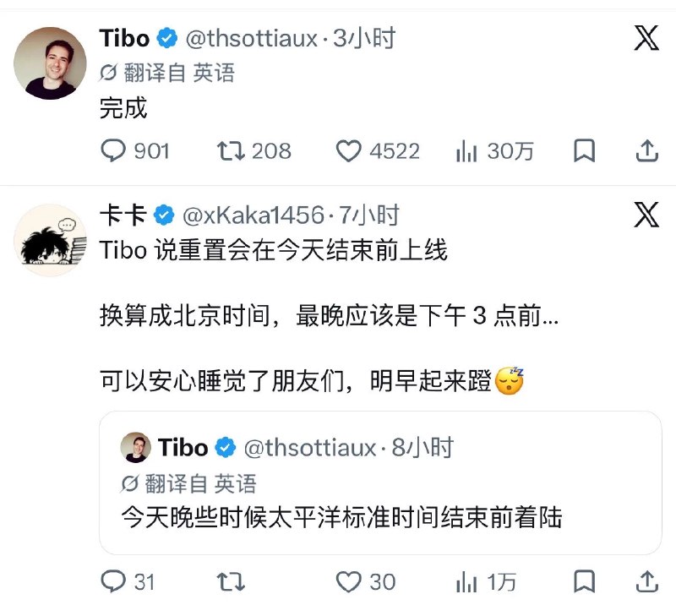
Task: Share Tibo's 完成 post
Action: 647,150
